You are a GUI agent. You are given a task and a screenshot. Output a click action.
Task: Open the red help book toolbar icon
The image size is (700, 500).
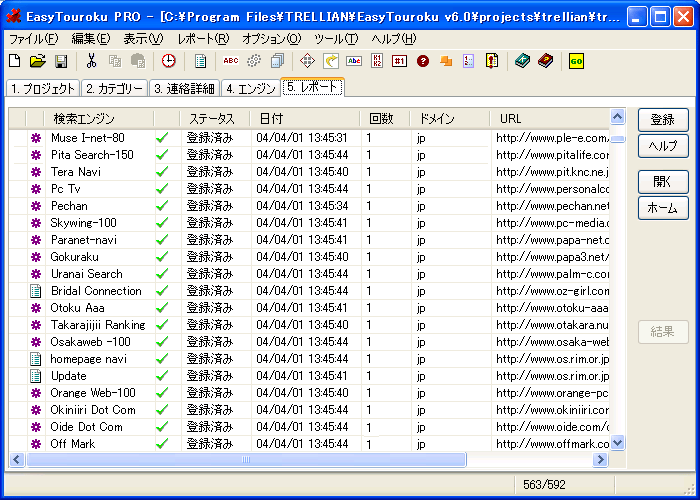545,61
